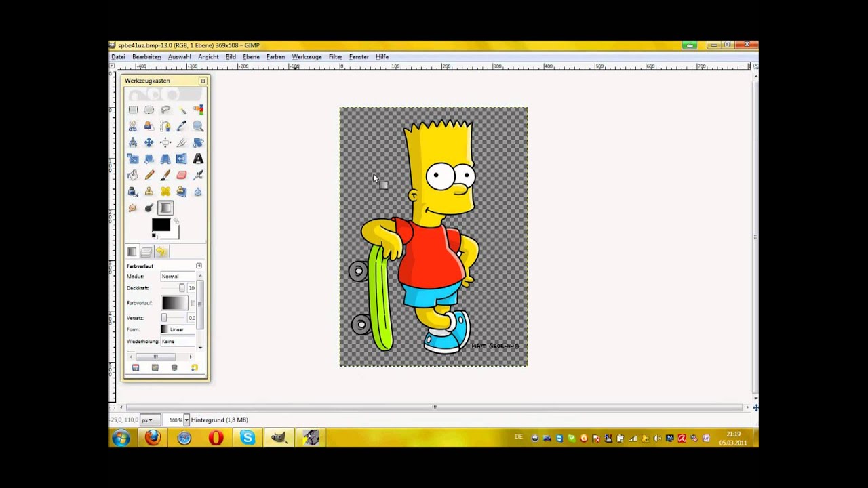This screenshot has height=488, width=868.
Task: Click the white background color swatch
Action: (175, 234)
